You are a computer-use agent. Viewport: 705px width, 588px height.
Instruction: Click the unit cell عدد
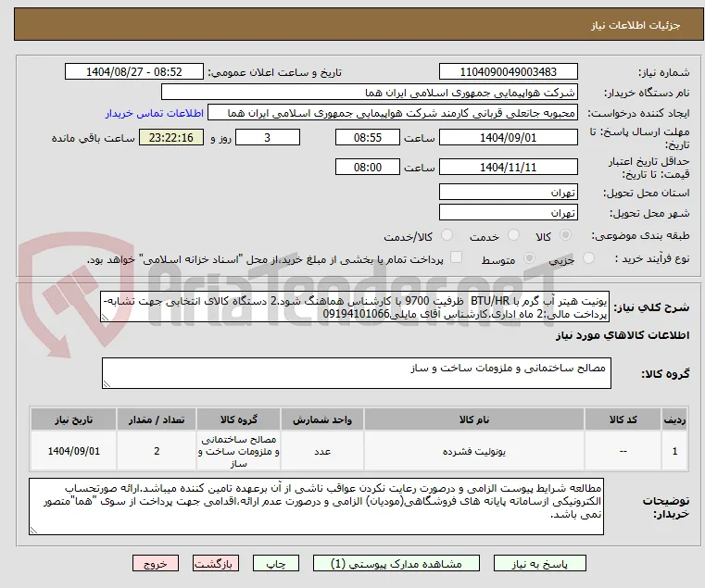[x=322, y=451]
